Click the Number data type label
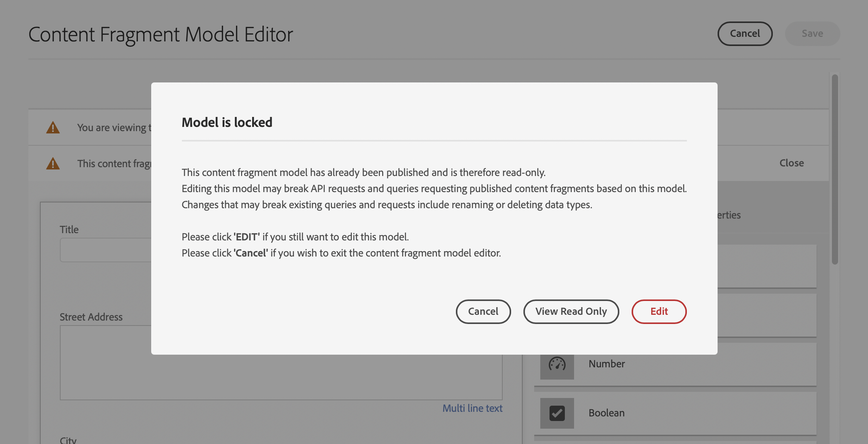This screenshot has width=868, height=444. click(x=607, y=364)
